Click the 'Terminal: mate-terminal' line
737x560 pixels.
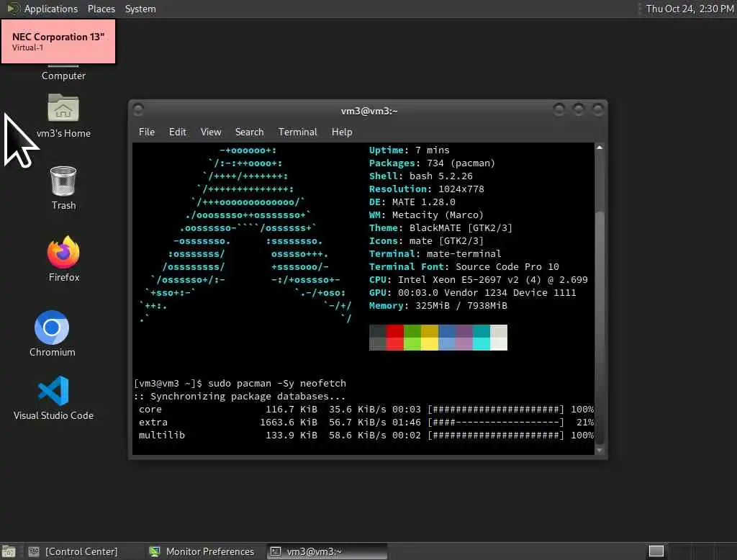click(x=435, y=253)
